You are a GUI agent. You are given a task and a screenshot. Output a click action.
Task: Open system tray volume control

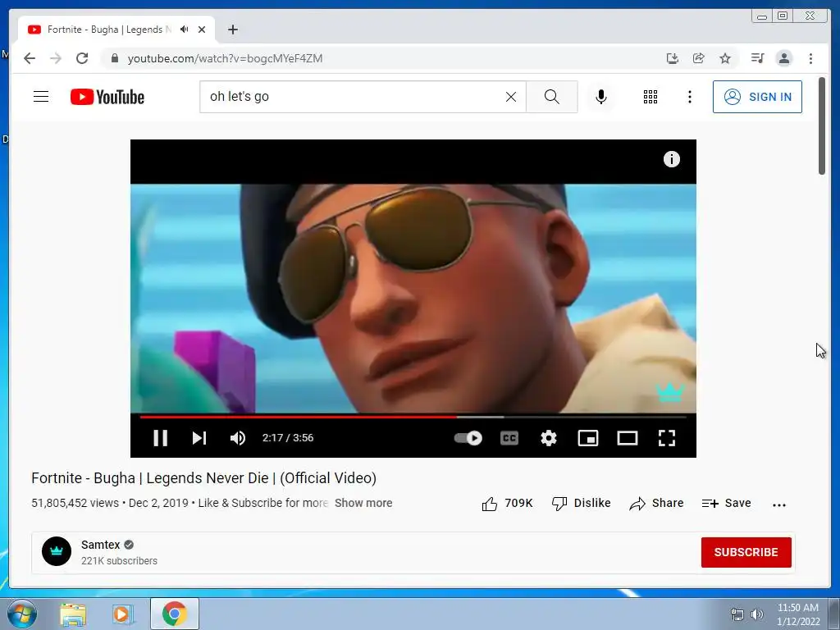757,614
